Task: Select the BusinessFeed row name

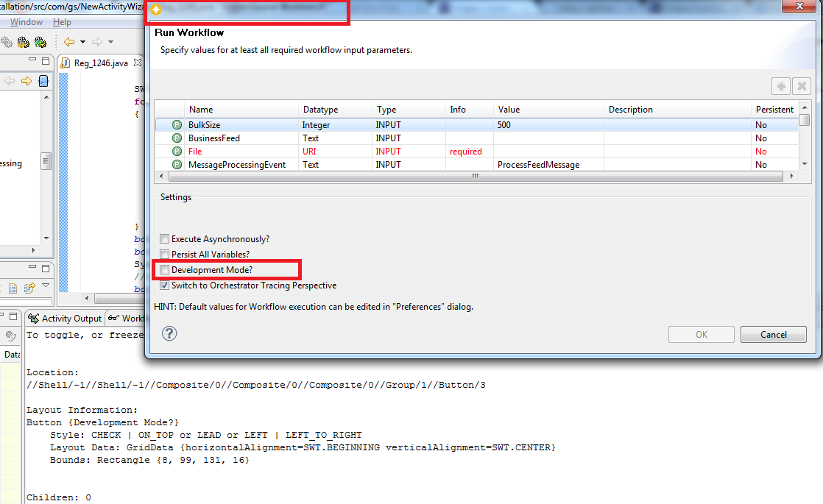Action: pyautogui.click(x=214, y=138)
